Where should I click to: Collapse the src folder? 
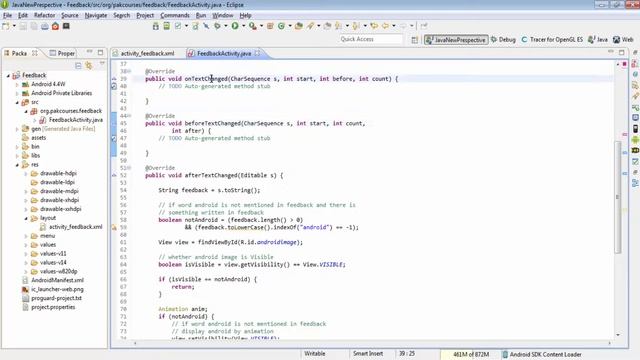tap(17, 102)
